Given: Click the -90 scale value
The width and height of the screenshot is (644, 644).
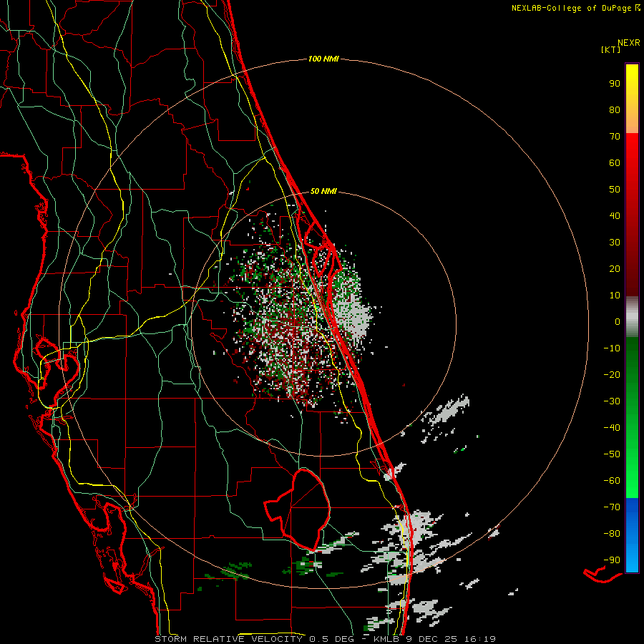Looking at the screenshot, I should pyautogui.click(x=612, y=560).
